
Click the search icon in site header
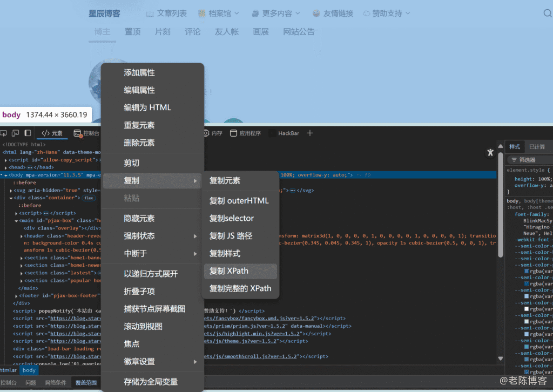point(548,13)
